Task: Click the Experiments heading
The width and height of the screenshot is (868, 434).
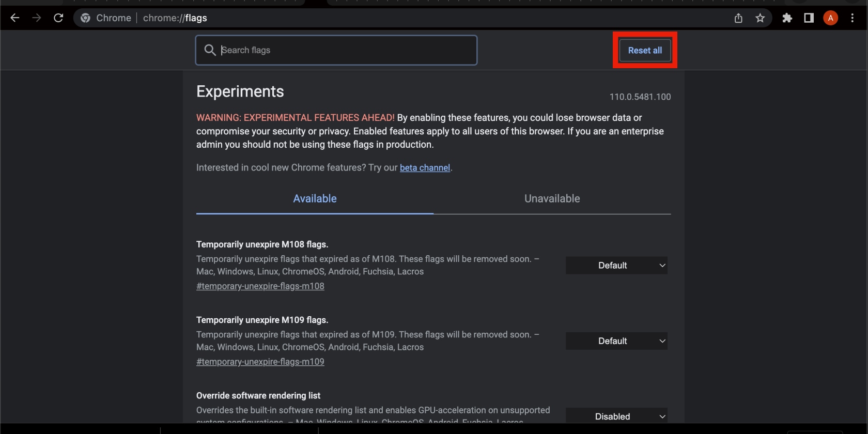Action: click(240, 91)
